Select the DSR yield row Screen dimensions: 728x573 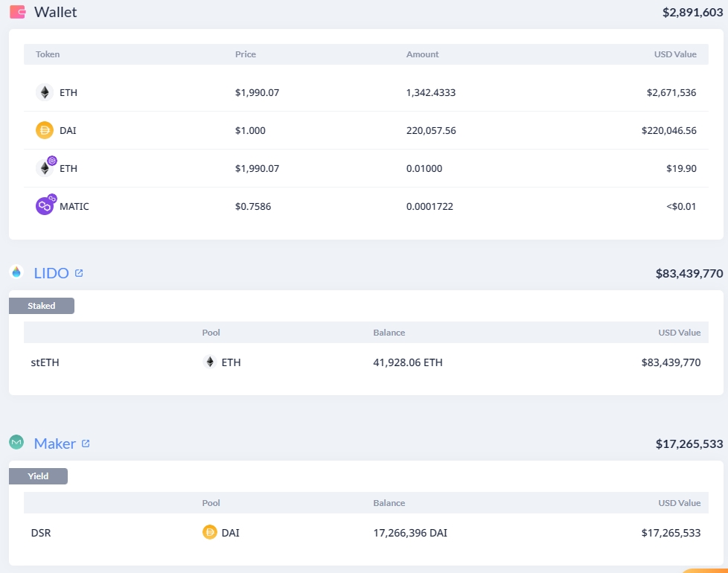click(365, 533)
